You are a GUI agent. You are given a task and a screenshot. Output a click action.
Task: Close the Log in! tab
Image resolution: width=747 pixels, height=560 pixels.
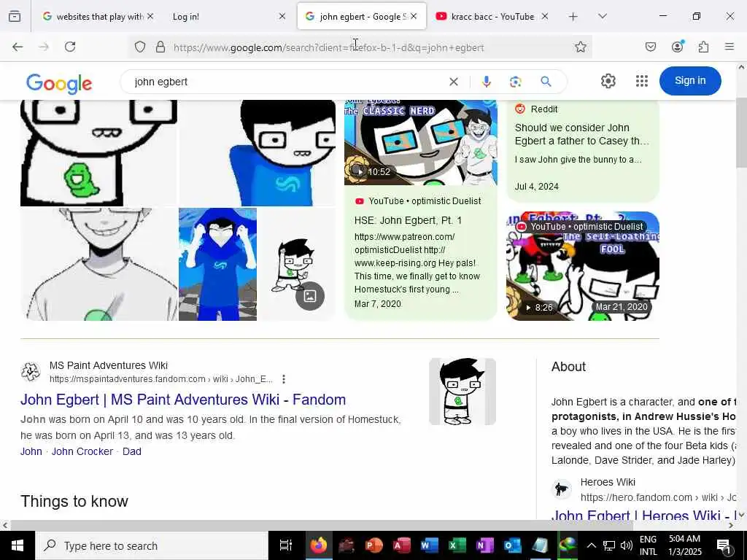coord(282,17)
